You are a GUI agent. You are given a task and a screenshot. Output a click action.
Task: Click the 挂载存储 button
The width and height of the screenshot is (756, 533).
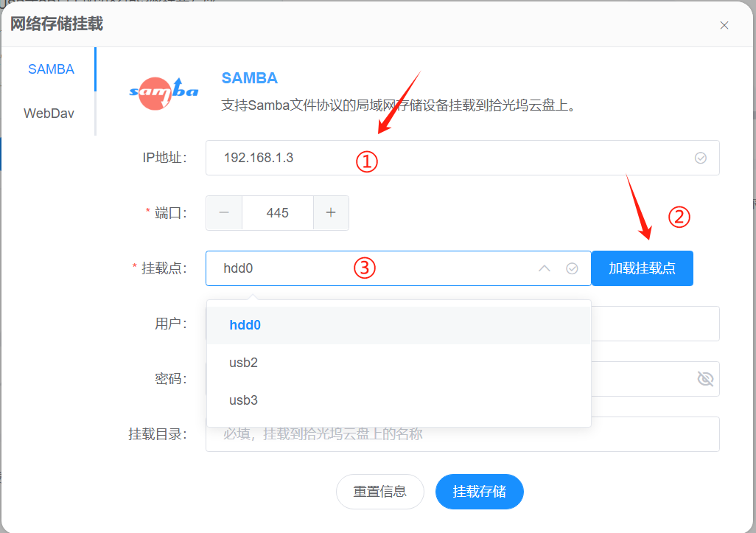click(479, 492)
